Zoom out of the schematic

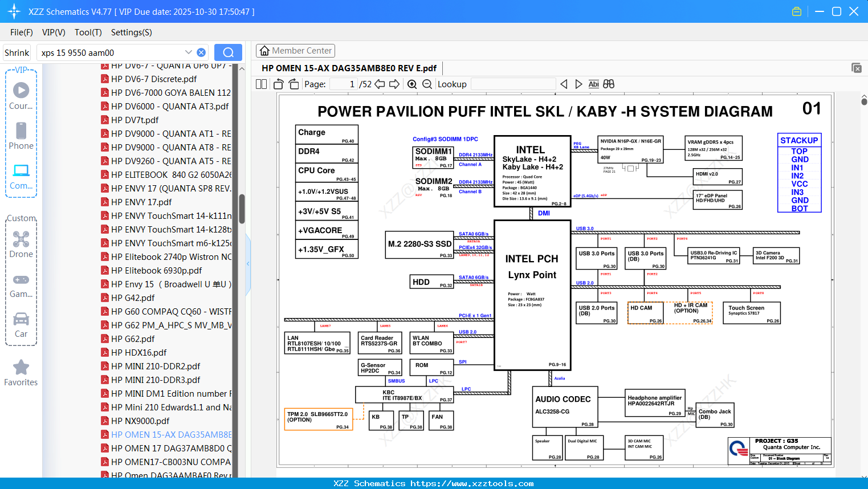[427, 84]
